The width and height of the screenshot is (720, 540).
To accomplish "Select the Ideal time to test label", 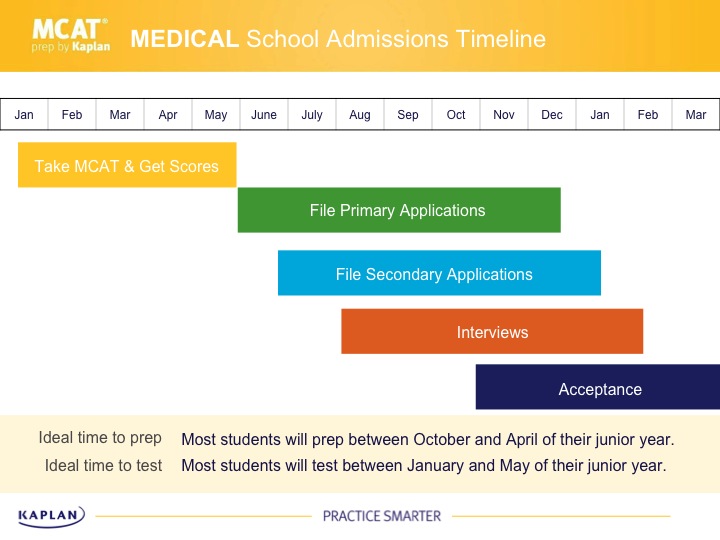I will 103,465.
